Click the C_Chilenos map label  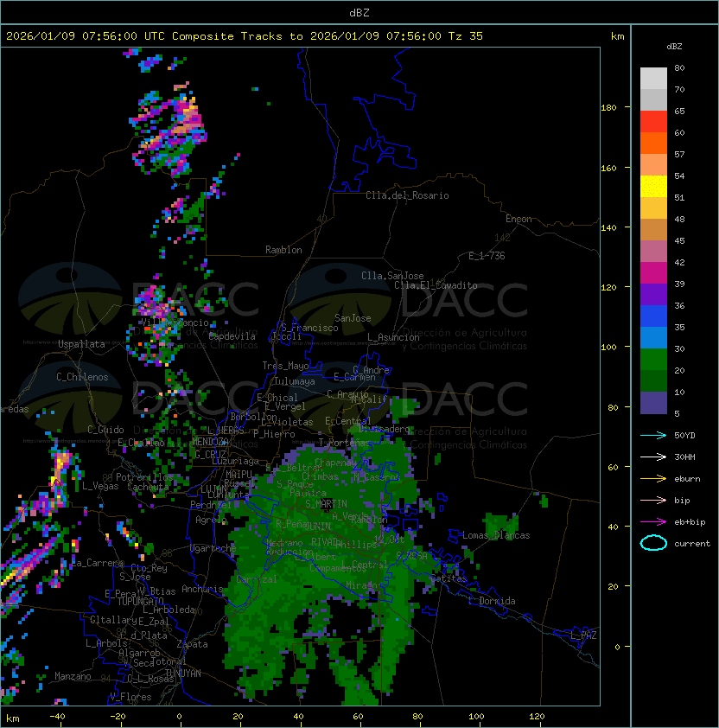(x=82, y=377)
